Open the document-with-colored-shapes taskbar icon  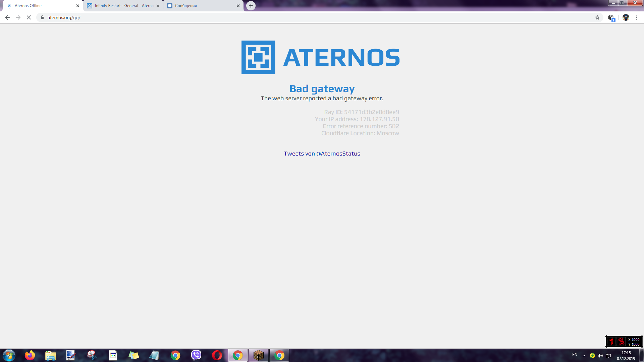(113, 355)
